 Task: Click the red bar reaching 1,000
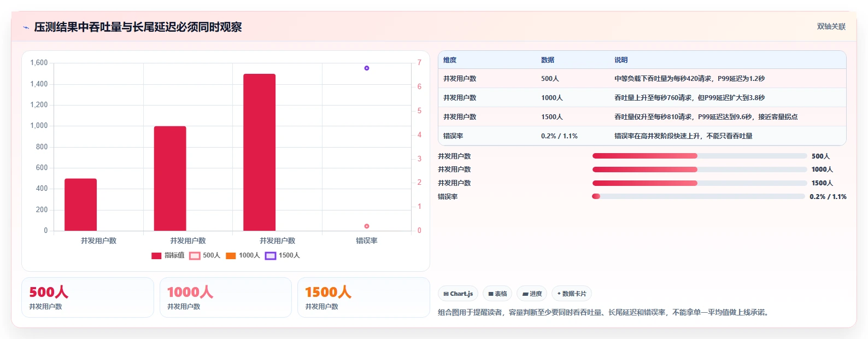point(170,178)
